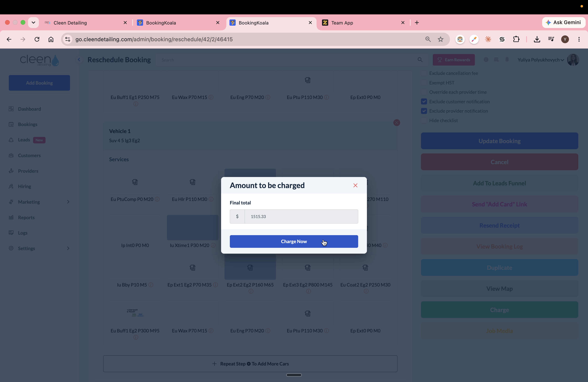Click the search magnifier icon in header
588x382 pixels.
420,60
